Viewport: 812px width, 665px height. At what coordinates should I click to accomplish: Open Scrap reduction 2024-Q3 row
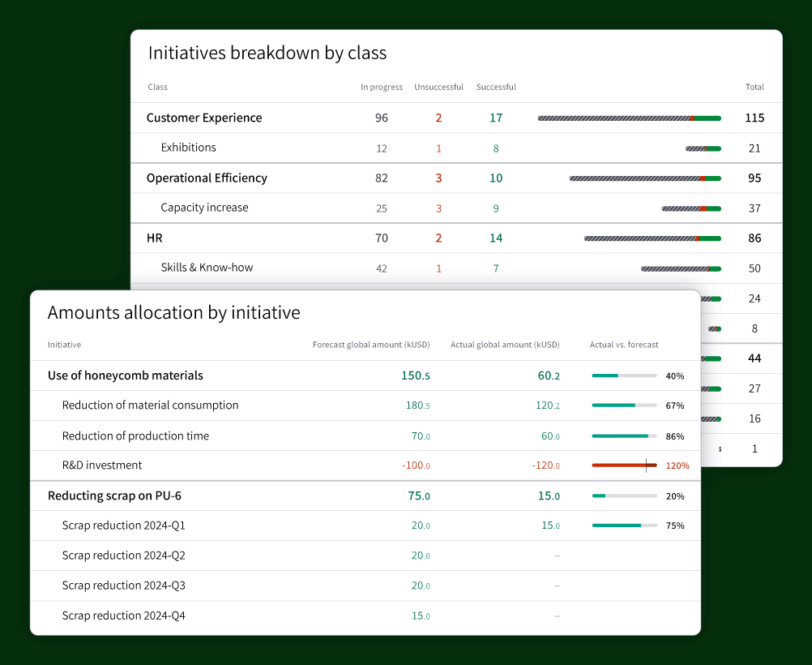(x=365, y=586)
